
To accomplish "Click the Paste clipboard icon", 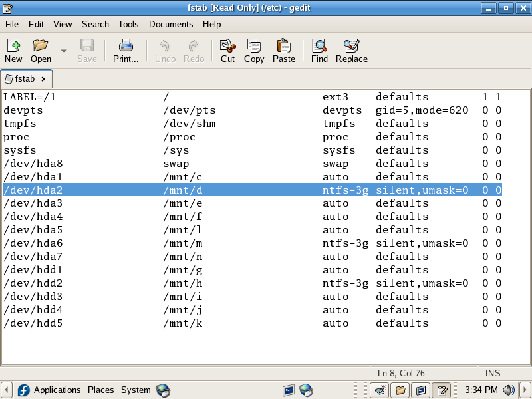I will tap(284, 46).
